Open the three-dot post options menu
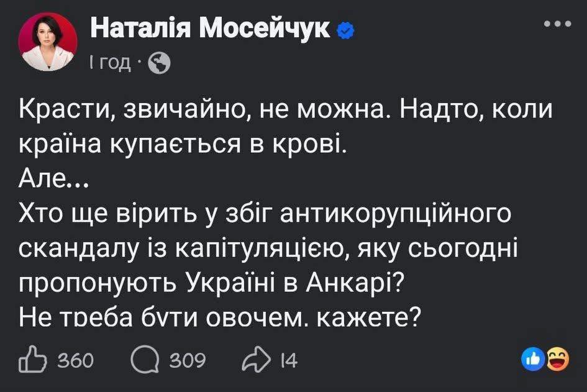 [557, 24]
